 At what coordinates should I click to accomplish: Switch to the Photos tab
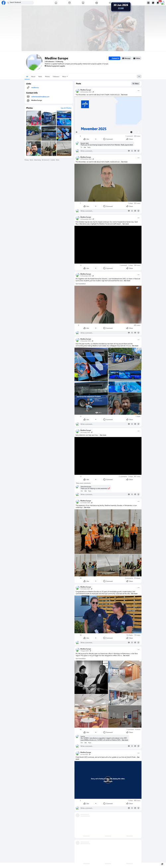(47, 76)
